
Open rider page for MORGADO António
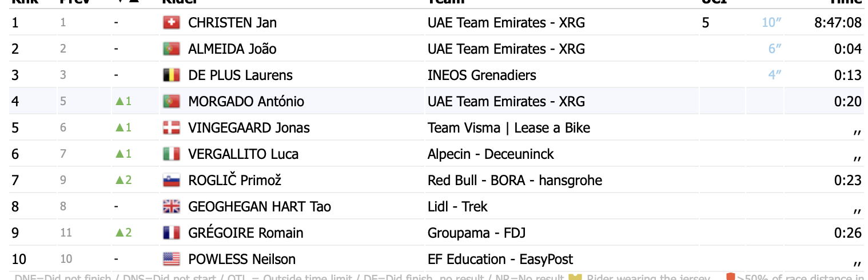click(x=246, y=102)
